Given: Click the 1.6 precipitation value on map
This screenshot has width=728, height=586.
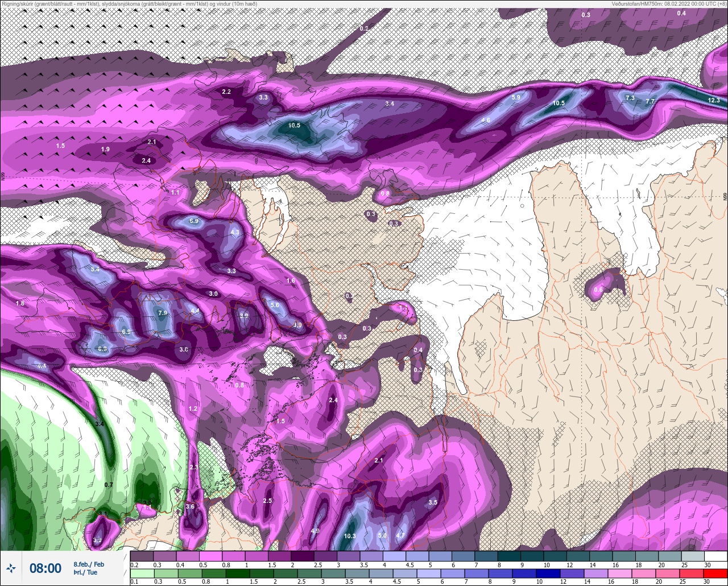Looking at the screenshot, I should (x=291, y=281).
